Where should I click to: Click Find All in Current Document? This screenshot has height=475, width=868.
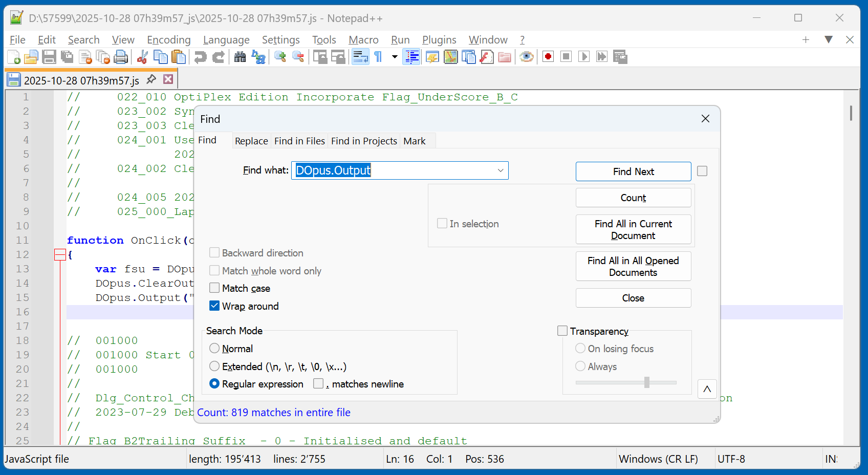click(633, 229)
